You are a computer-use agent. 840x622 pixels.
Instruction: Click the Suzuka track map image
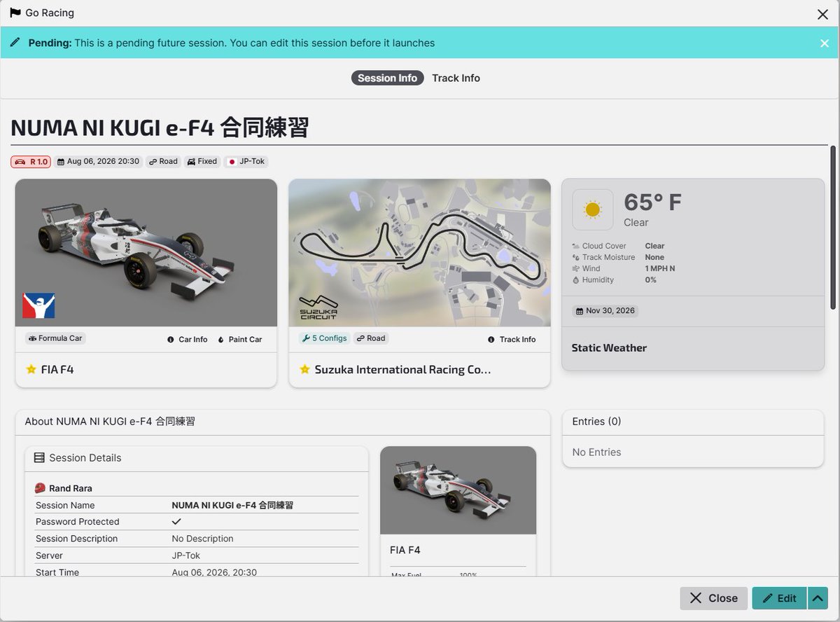pyautogui.click(x=419, y=252)
